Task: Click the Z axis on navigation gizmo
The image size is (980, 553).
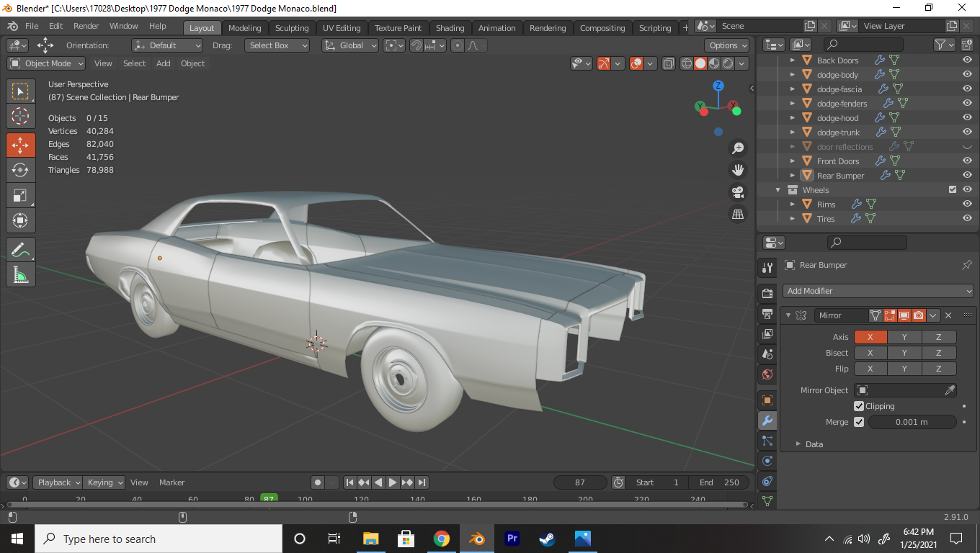Action: click(718, 86)
